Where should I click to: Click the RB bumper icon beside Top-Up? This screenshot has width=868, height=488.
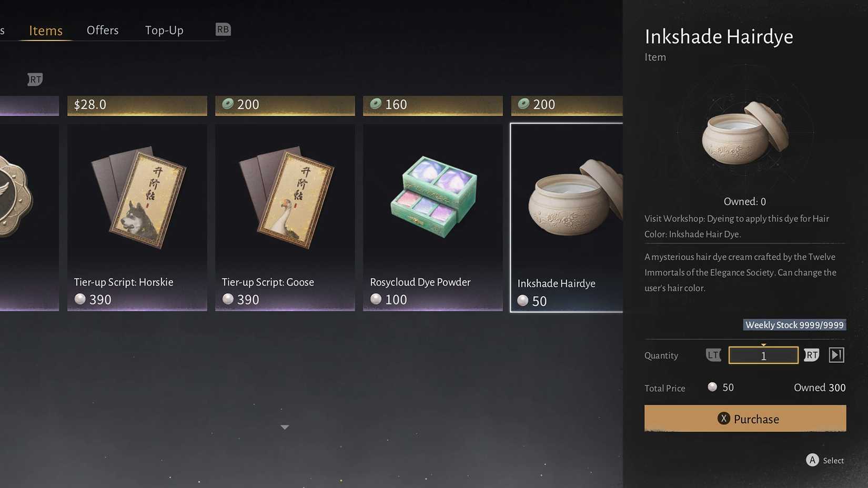[223, 29]
